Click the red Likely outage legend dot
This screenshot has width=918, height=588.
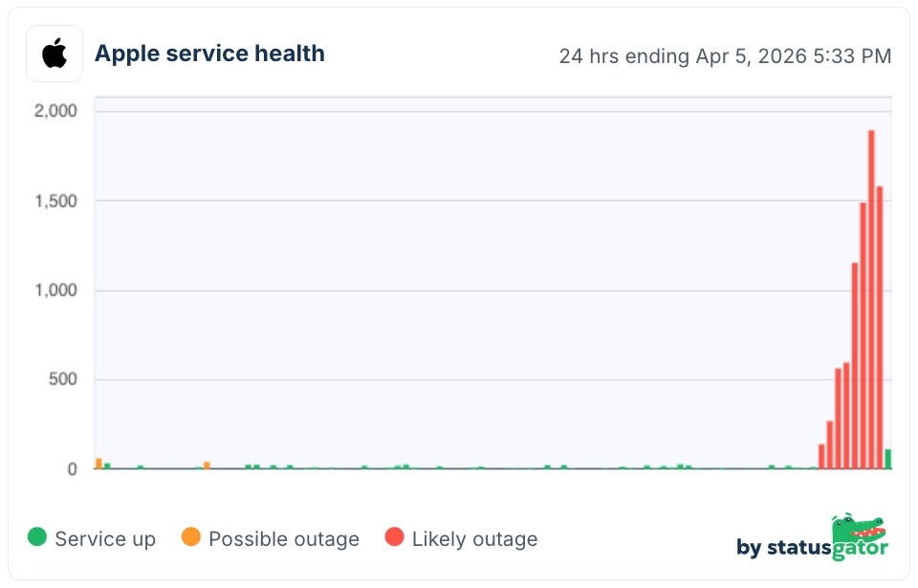(394, 537)
